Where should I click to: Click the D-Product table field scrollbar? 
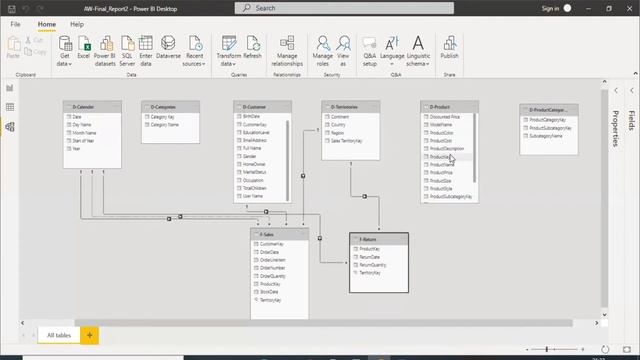click(475, 148)
